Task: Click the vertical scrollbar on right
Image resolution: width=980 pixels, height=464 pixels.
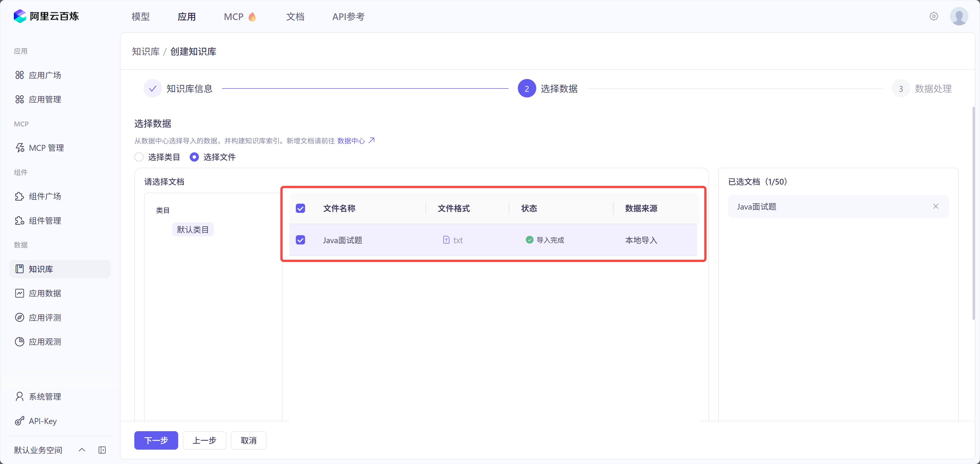Action: (x=973, y=213)
